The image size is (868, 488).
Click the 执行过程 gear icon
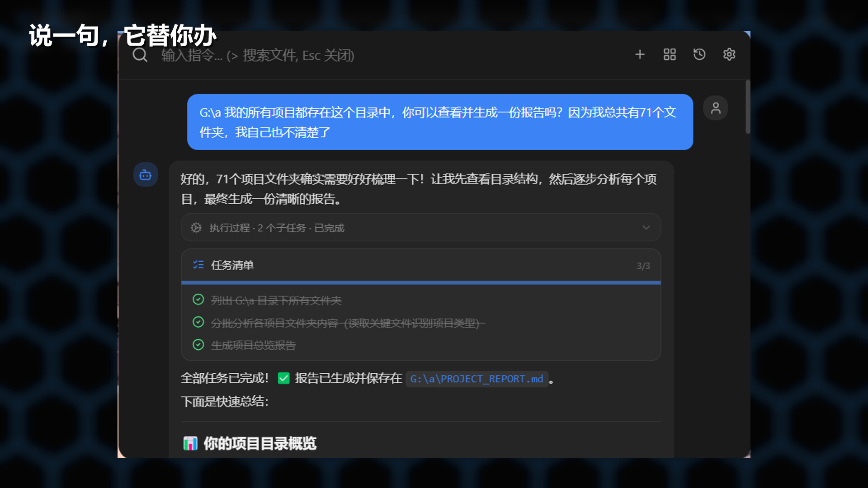point(196,228)
